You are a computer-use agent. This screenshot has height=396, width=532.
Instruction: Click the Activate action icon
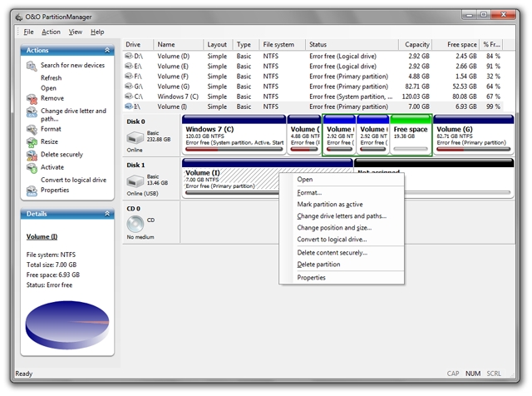tap(32, 167)
